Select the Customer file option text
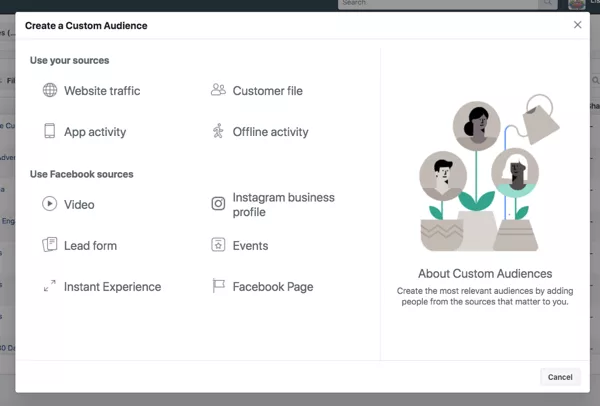600x406 pixels. (267, 91)
